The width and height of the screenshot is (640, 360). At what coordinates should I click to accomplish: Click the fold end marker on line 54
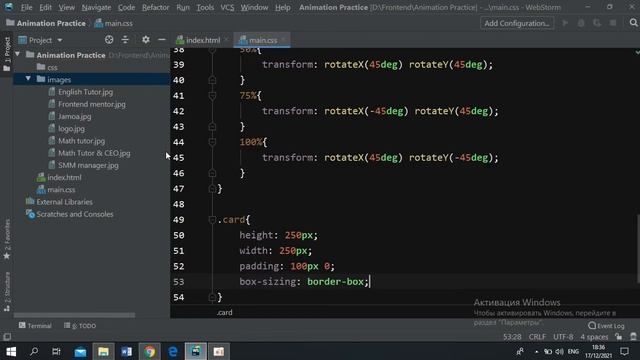[x=212, y=297]
